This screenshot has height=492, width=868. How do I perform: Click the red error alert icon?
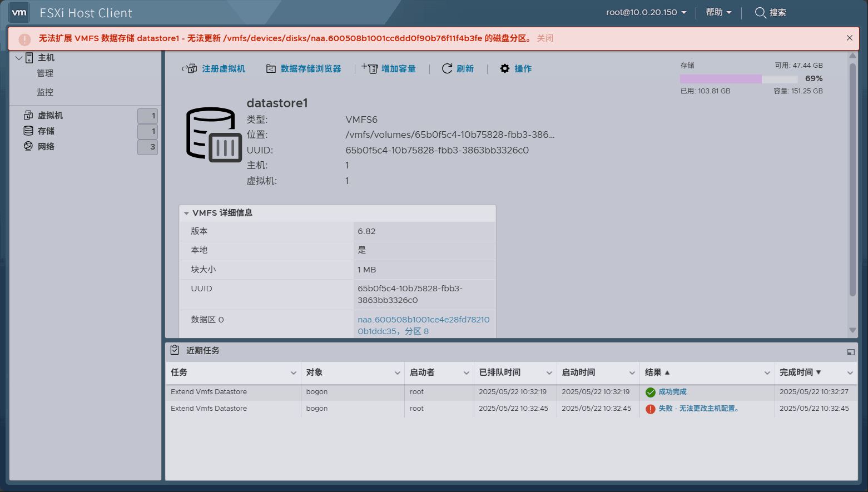click(x=24, y=39)
